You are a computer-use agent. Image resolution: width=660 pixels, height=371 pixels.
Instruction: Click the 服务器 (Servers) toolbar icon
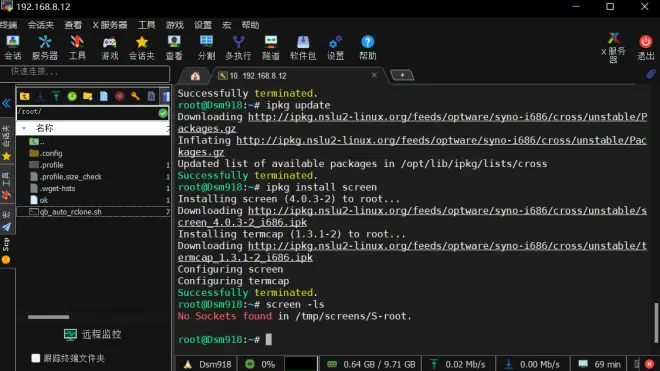45,47
